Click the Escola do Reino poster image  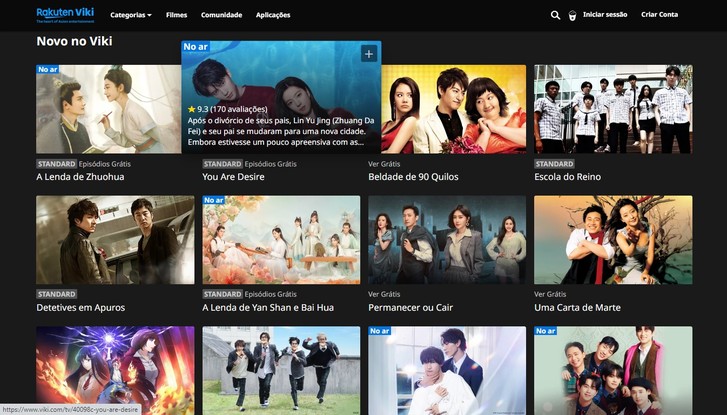tap(613, 109)
